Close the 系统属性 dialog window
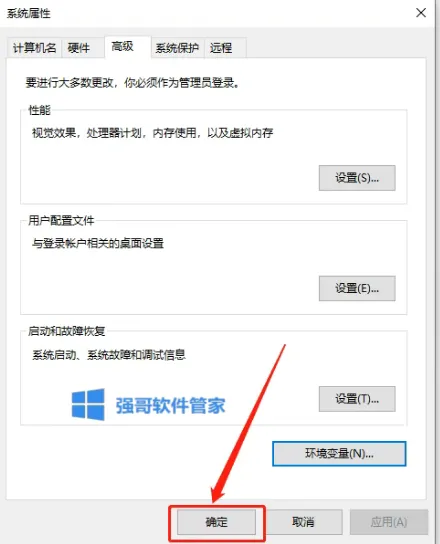 click(421, 13)
